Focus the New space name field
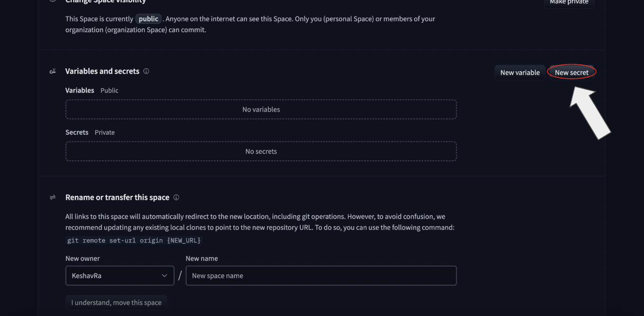The height and width of the screenshot is (316, 644). click(x=321, y=276)
